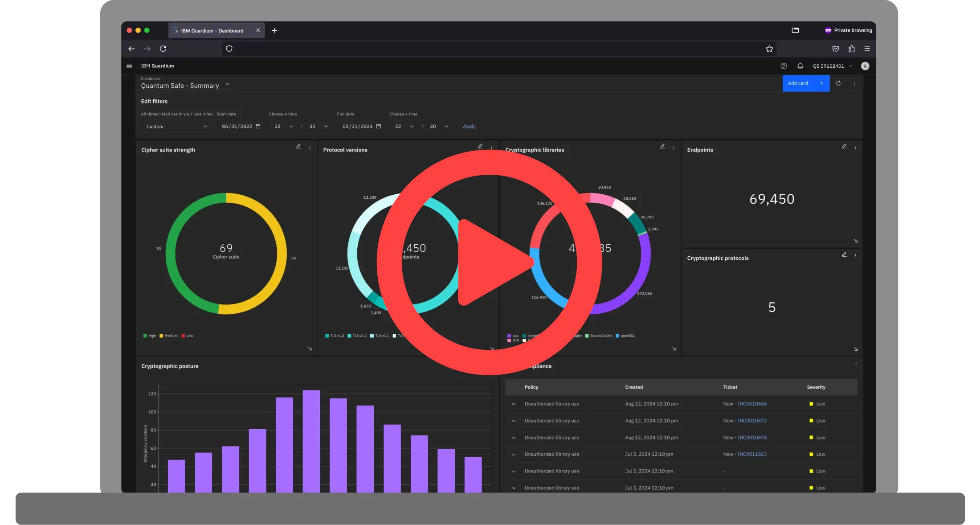Click the Add card button
The image size is (980, 525).
806,83
